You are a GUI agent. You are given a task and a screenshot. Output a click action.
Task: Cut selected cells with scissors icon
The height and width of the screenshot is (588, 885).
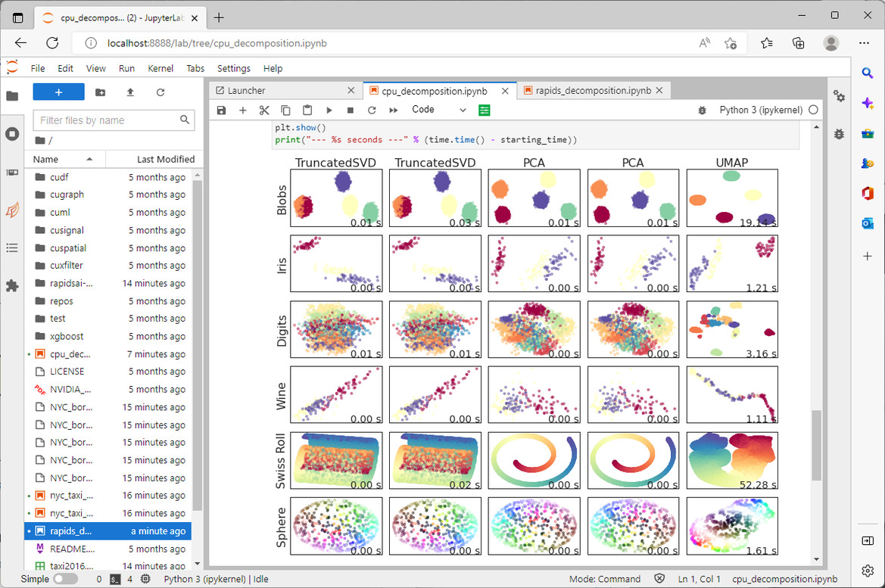coord(264,110)
